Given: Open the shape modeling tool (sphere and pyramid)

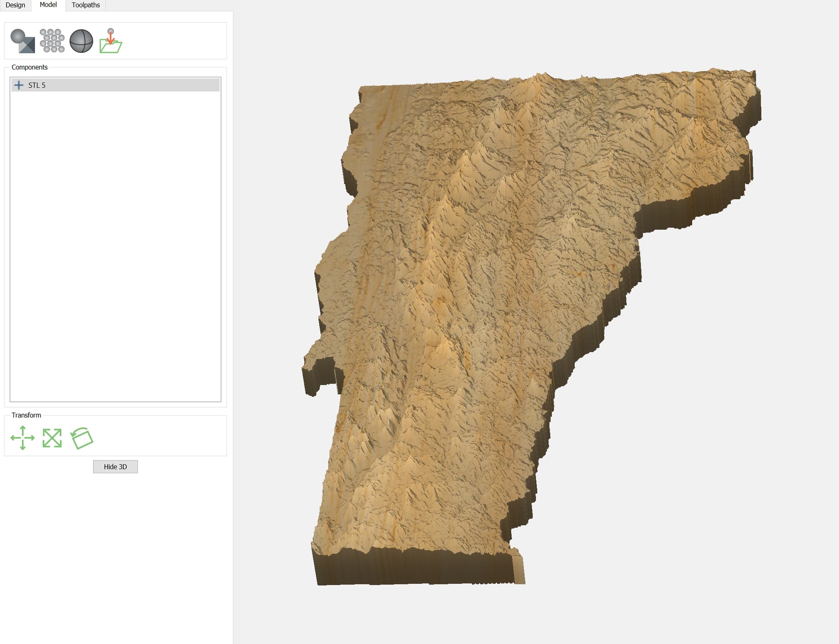Looking at the screenshot, I should (22, 41).
